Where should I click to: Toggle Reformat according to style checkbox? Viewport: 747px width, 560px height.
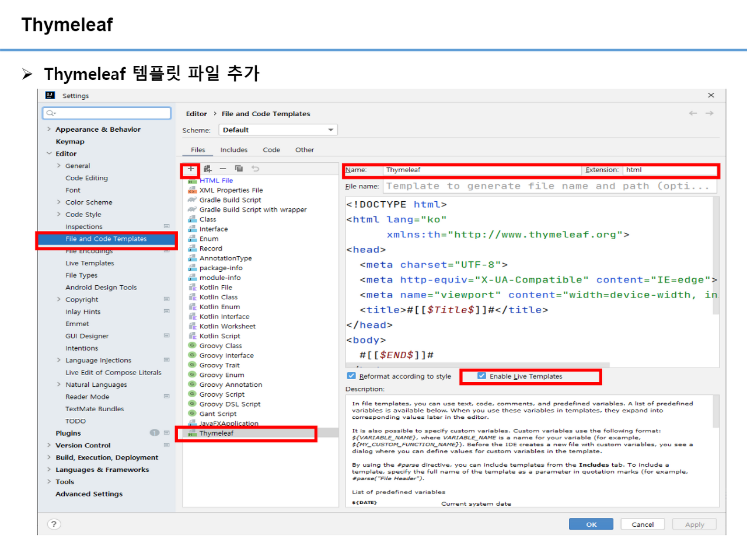[351, 376]
